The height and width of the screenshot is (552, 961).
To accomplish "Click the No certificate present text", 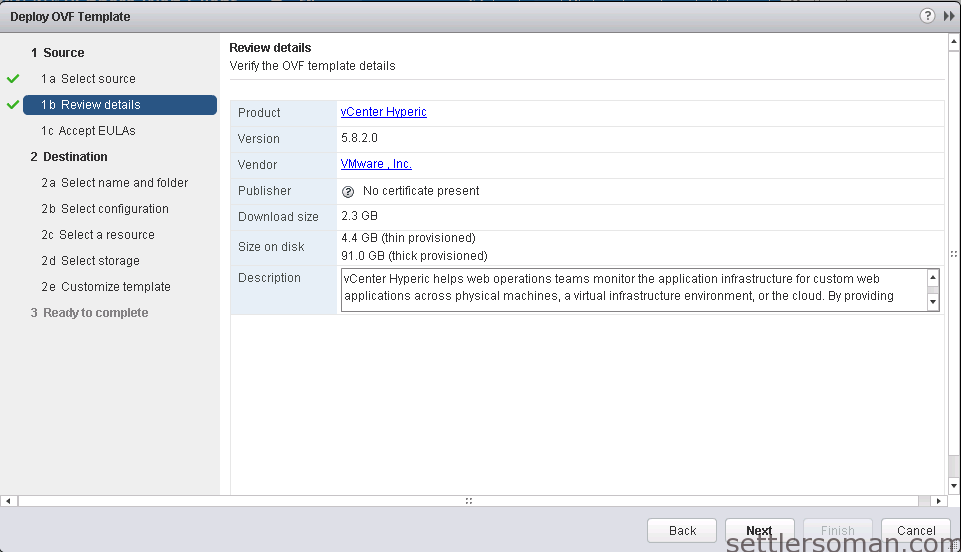I will [x=421, y=191].
